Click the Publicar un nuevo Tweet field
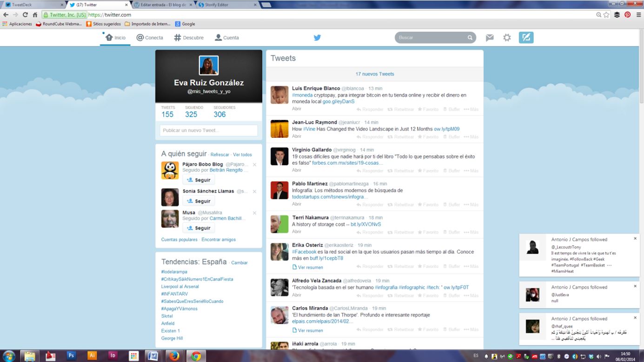This screenshot has height=362, width=644. 209,131
